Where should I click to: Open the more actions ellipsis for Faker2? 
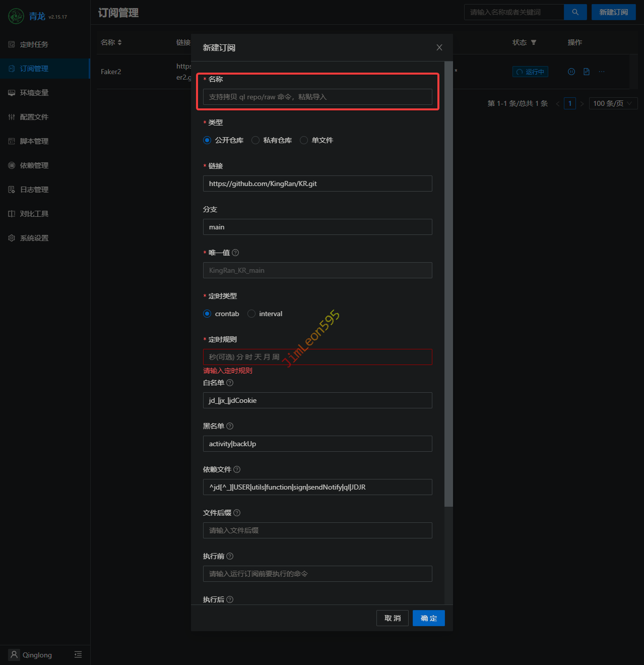[601, 72]
